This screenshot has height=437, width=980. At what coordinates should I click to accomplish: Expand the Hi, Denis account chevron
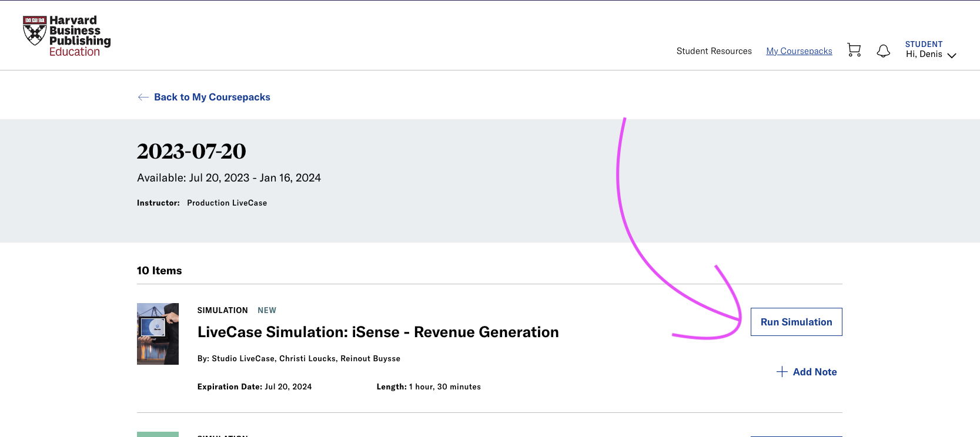pyautogui.click(x=952, y=55)
